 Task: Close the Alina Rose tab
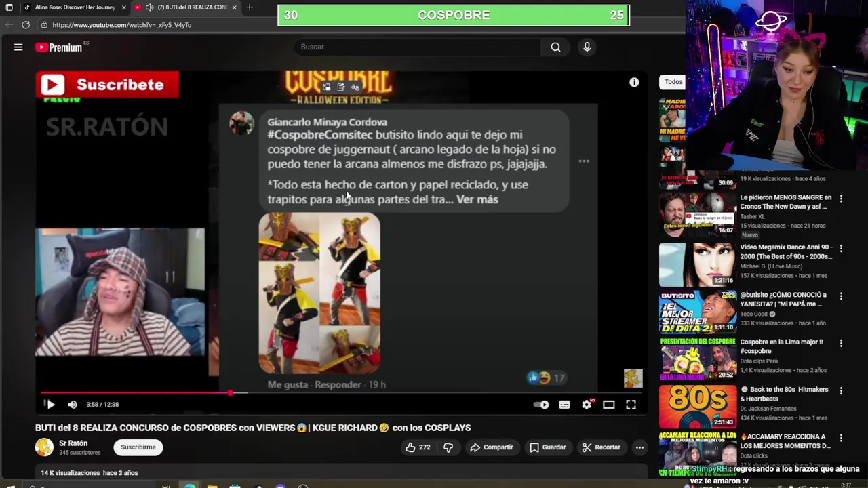(123, 7)
